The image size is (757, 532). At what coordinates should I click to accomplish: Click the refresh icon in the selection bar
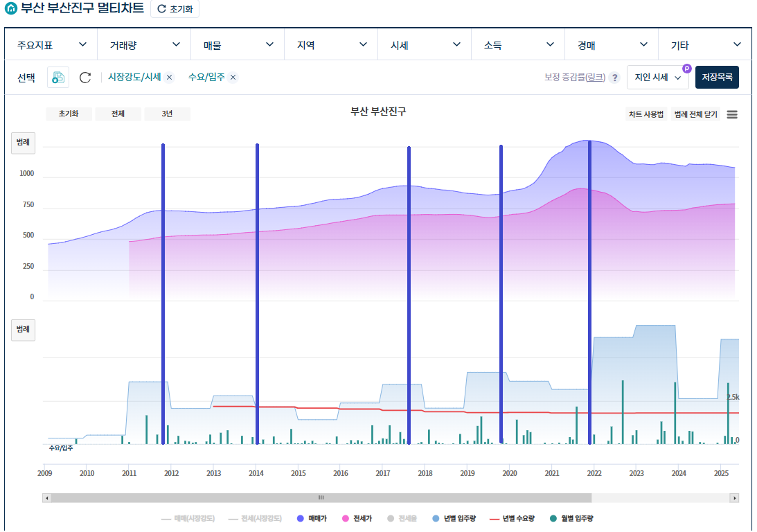(84, 77)
